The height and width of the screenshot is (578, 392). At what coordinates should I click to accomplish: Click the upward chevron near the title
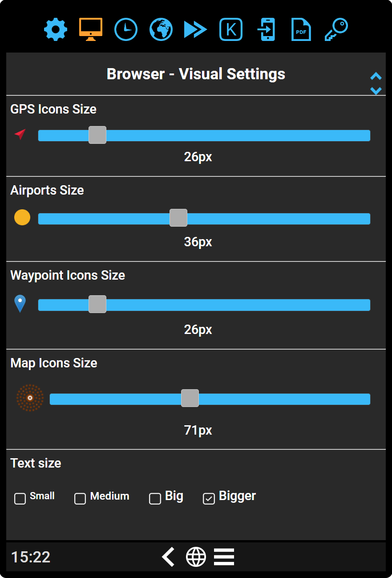[x=376, y=77]
